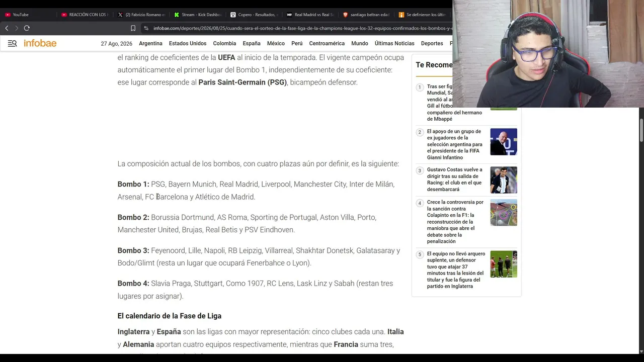Image resolution: width=644 pixels, height=362 pixels.
Task: Click the page vertical scrollbar thumb
Action: (x=641, y=131)
